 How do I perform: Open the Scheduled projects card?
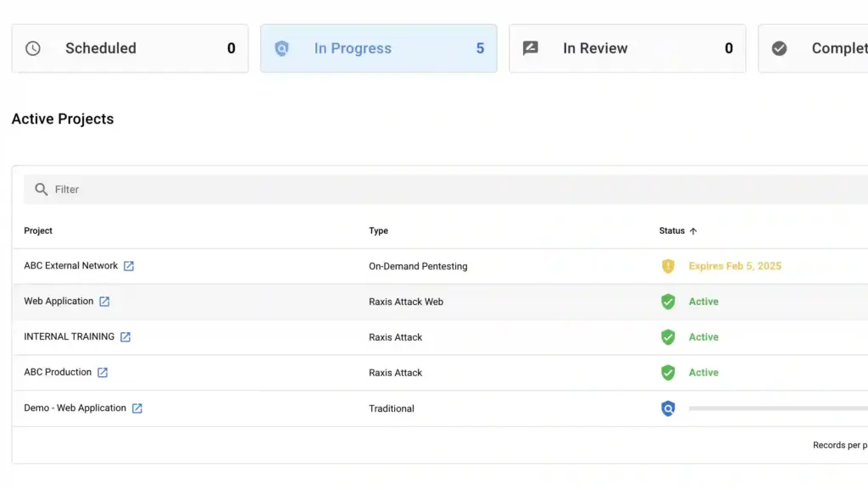[130, 48]
